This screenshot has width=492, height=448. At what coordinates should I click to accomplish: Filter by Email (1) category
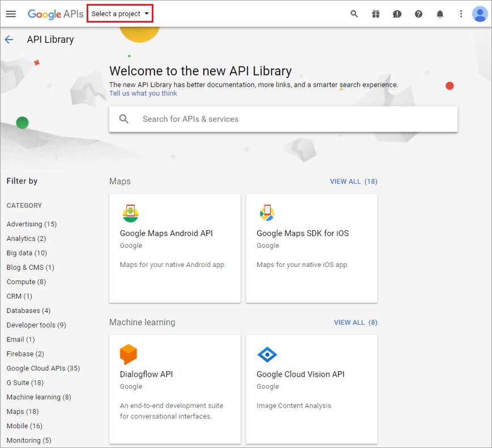click(21, 339)
